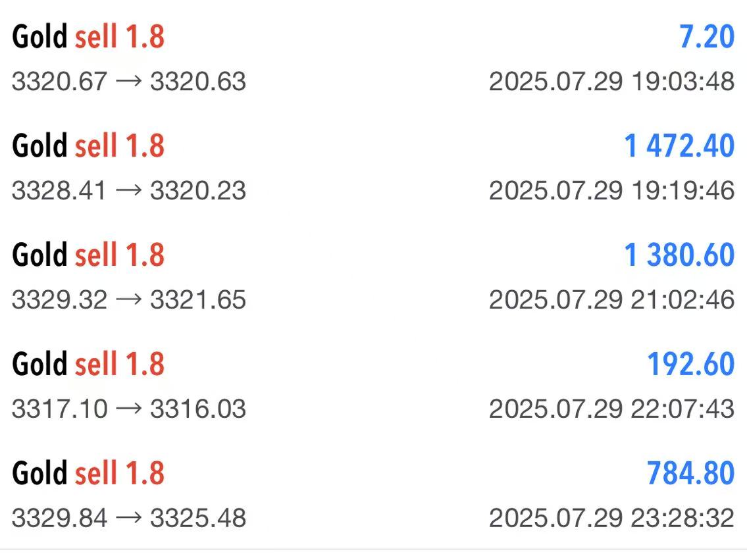Click Gold sell 1.8 label above 3329.32

click(88, 255)
